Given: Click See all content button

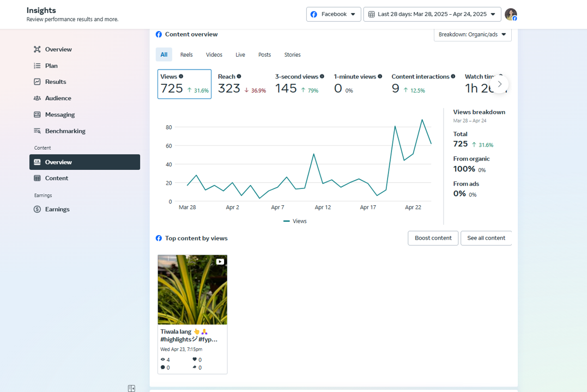Looking at the screenshot, I should click(486, 238).
